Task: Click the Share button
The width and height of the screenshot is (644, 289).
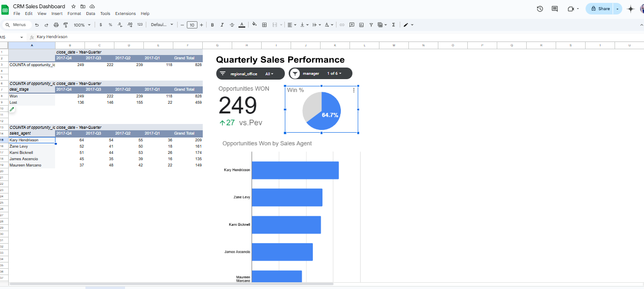Action: (600, 9)
